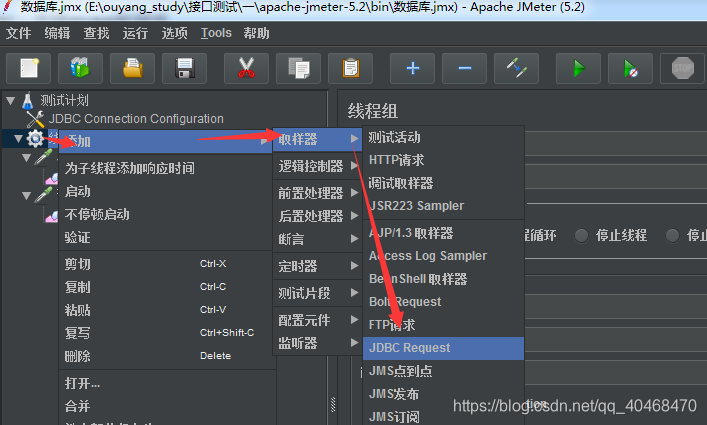The width and height of the screenshot is (707, 425).
Task: Open the 文件 menu
Action: pyautogui.click(x=18, y=33)
